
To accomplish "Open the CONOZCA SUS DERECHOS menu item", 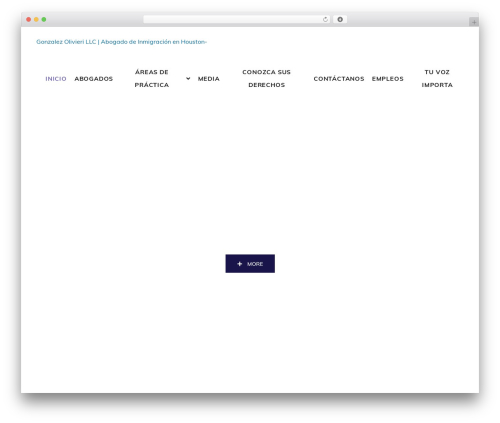I will point(266,78).
